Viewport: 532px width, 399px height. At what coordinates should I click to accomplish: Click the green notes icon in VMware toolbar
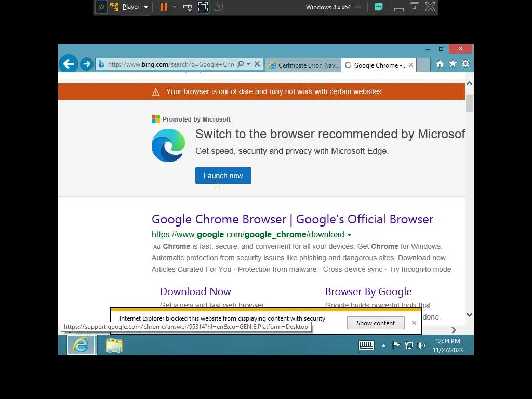(379, 7)
